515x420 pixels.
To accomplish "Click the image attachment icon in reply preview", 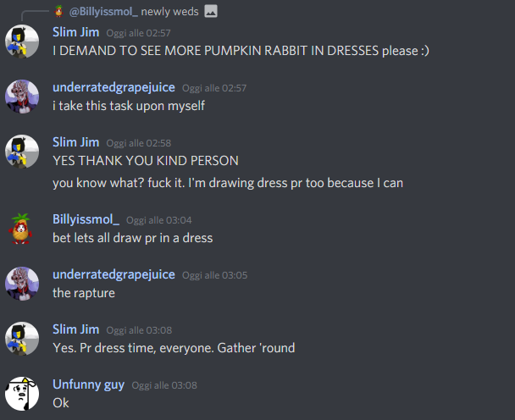I will [211, 11].
